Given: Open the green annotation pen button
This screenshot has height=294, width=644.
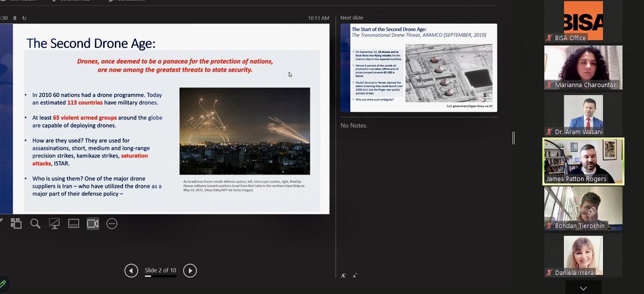Looking at the screenshot, I should coord(3,283).
